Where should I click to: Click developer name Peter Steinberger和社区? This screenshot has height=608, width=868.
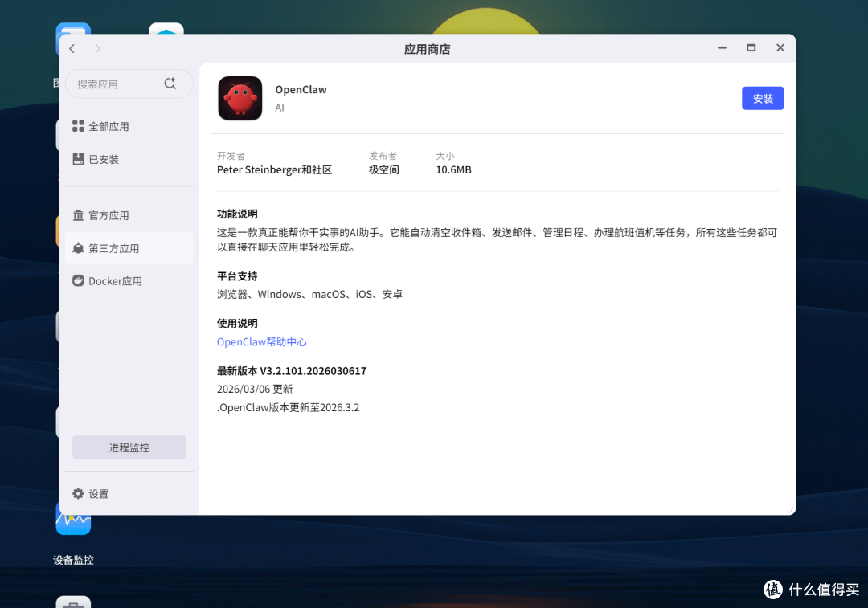(x=274, y=169)
